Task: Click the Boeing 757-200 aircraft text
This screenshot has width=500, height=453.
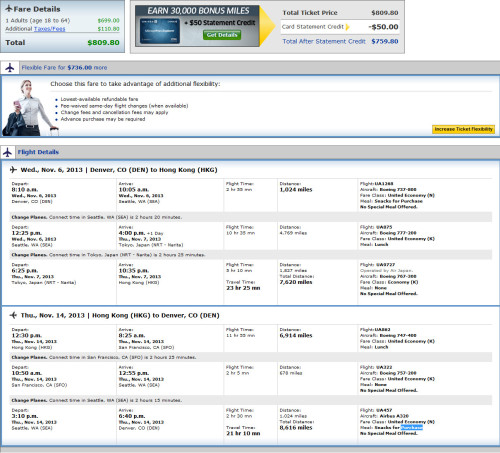Action: coord(398,373)
